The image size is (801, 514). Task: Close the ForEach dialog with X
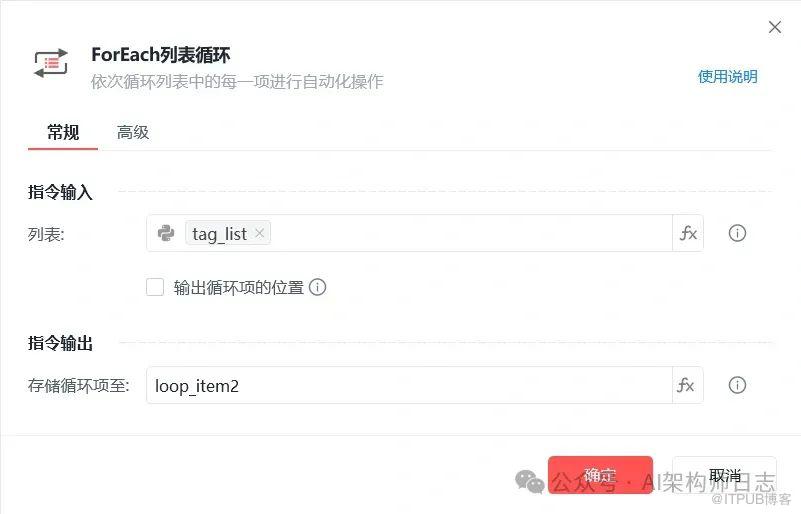pos(774,27)
